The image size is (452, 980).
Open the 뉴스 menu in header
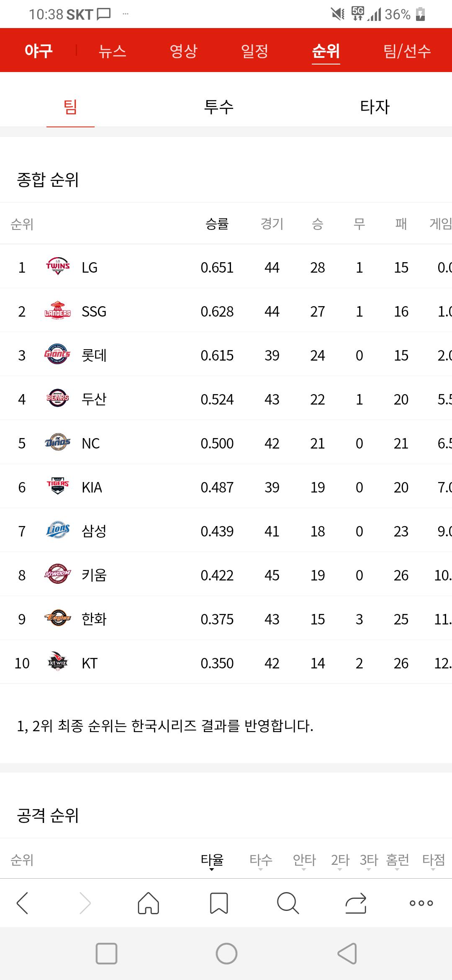(112, 51)
